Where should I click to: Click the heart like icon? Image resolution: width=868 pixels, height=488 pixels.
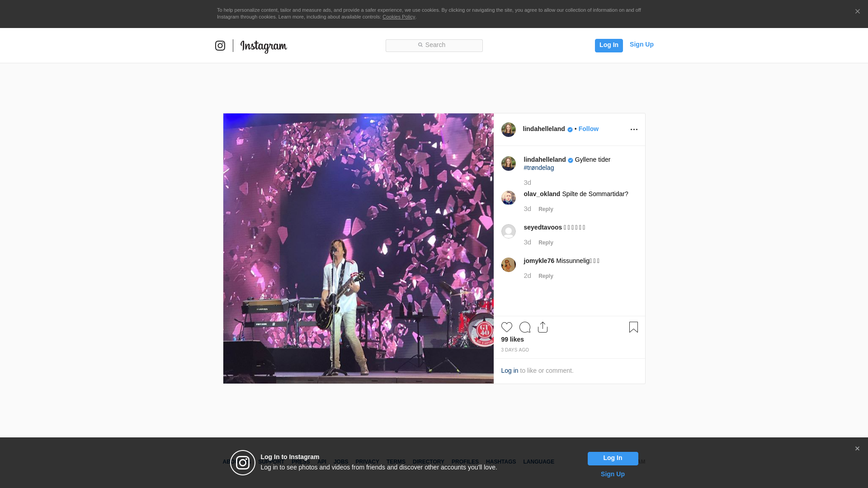[x=506, y=327]
